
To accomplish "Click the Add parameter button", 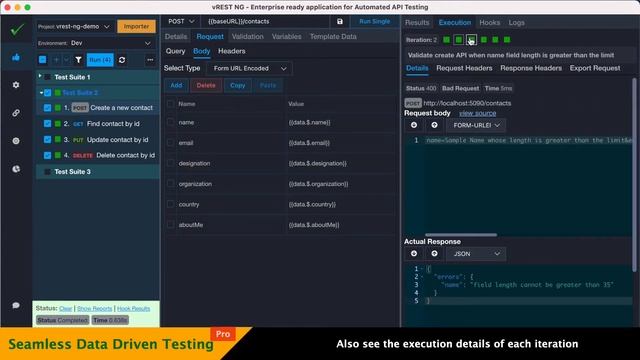I will coord(176,85).
